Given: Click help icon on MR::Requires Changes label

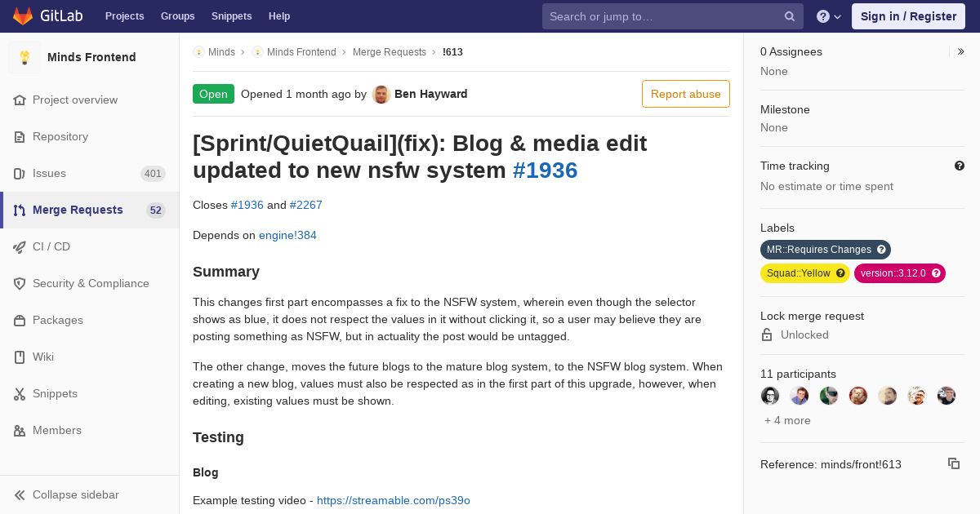Looking at the screenshot, I should (x=881, y=250).
